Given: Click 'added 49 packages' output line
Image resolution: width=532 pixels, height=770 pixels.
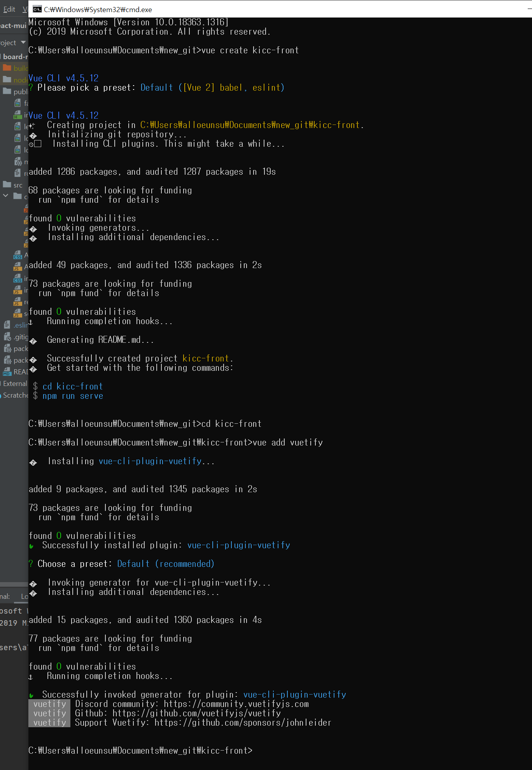Looking at the screenshot, I should (145, 265).
